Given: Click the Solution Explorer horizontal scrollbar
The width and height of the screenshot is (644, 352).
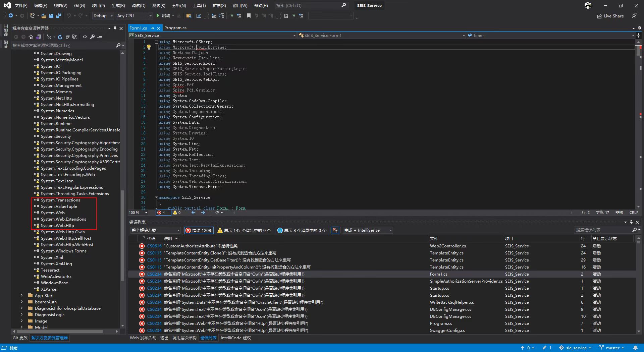Looking at the screenshot, I should tap(60, 331).
